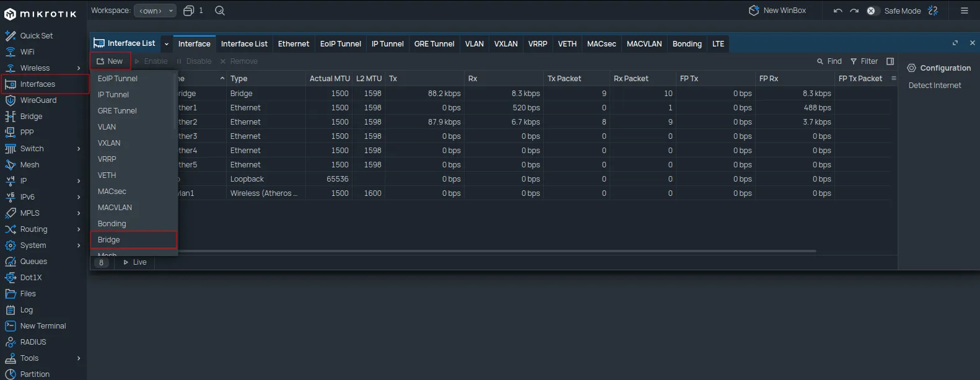Toggle Live update mode

click(x=134, y=262)
